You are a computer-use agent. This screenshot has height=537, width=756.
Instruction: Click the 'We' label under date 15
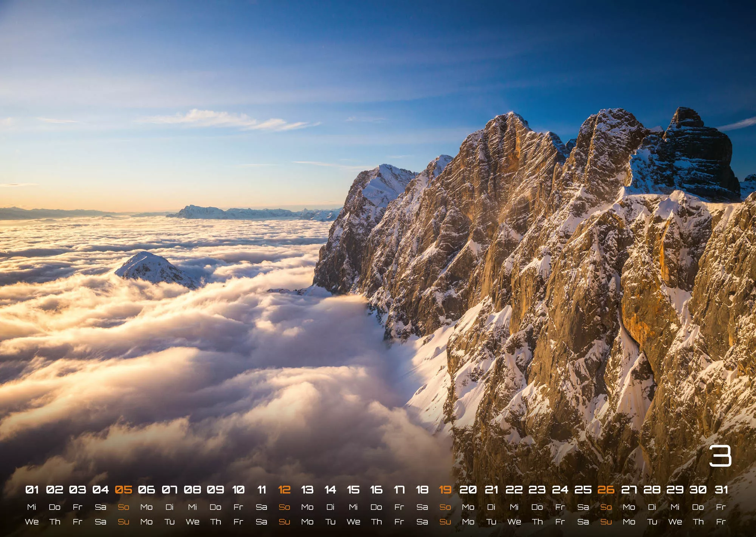tap(353, 522)
